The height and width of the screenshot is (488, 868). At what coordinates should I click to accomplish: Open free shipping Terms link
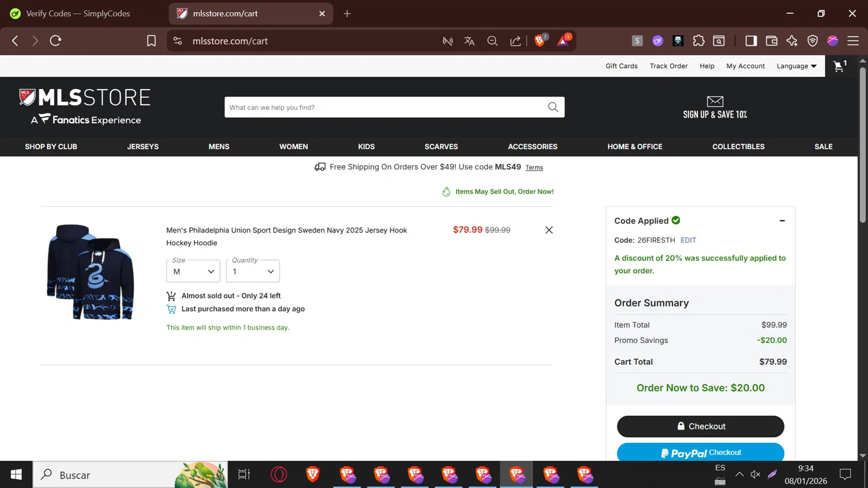pyautogui.click(x=534, y=168)
